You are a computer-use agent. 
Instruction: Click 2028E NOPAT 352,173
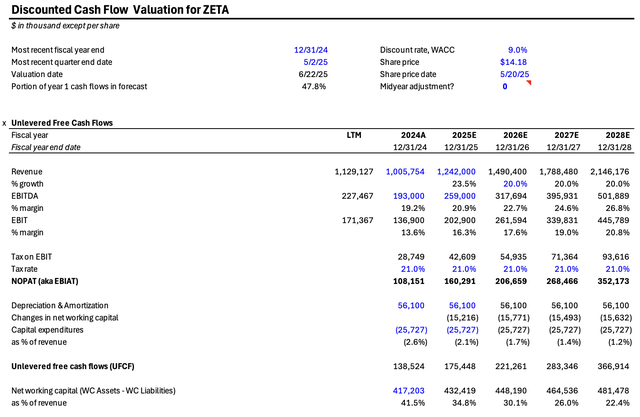click(613, 281)
